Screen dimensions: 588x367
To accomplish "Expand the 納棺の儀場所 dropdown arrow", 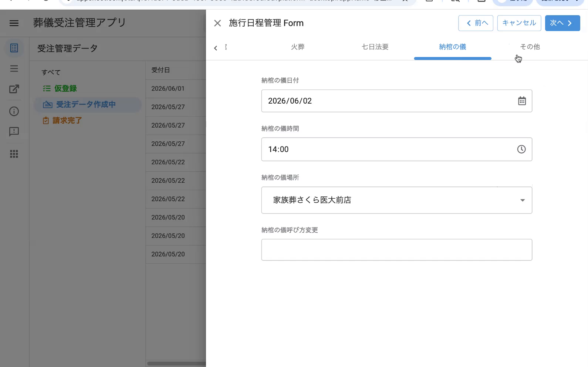I will click(x=523, y=200).
